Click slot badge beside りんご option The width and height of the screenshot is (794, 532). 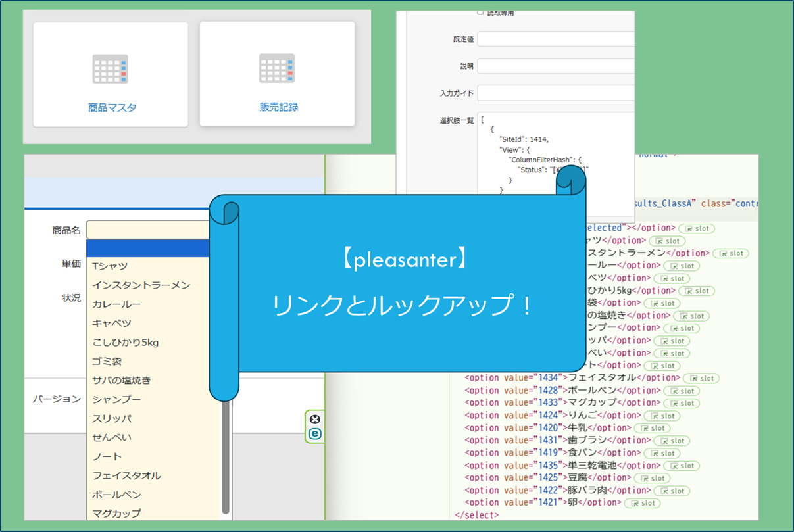point(662,416)
